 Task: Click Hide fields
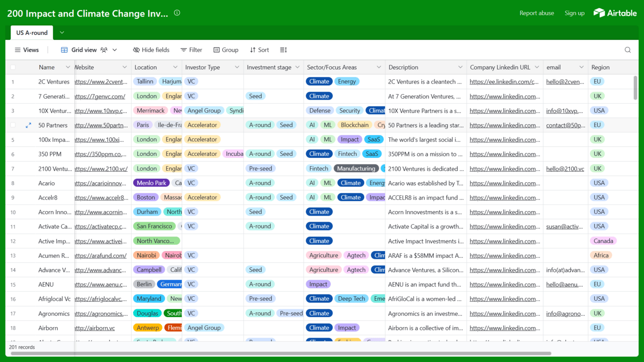[151, 50]
